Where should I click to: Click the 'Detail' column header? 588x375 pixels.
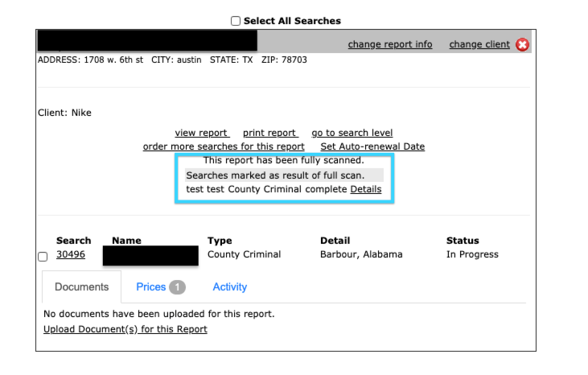[335, 241]
